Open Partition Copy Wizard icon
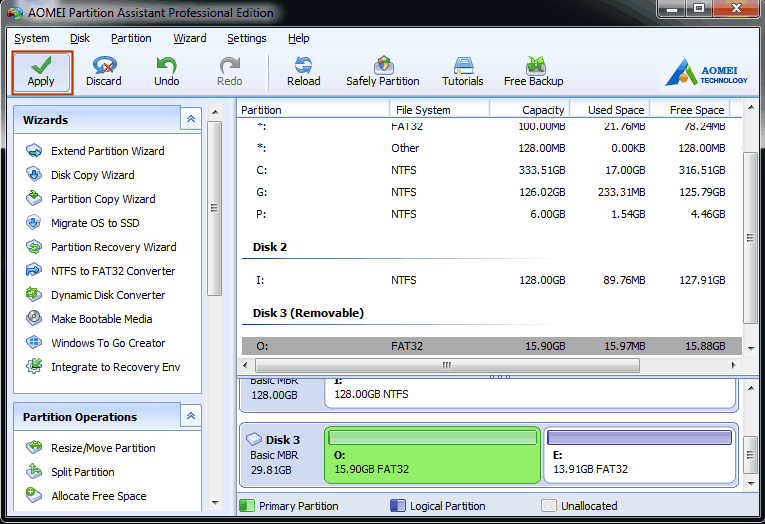The width and height of the screenshot is (765, 524). 34,199
